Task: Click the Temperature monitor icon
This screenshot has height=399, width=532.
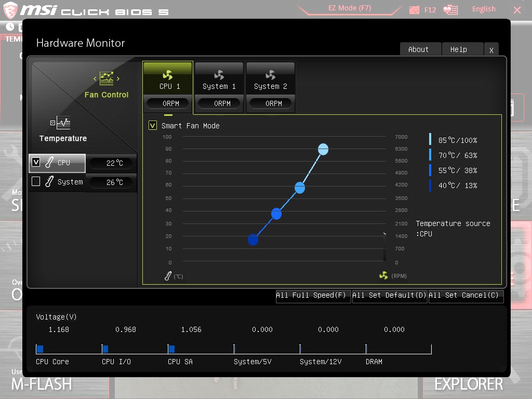Action: (x=63, y=123)
